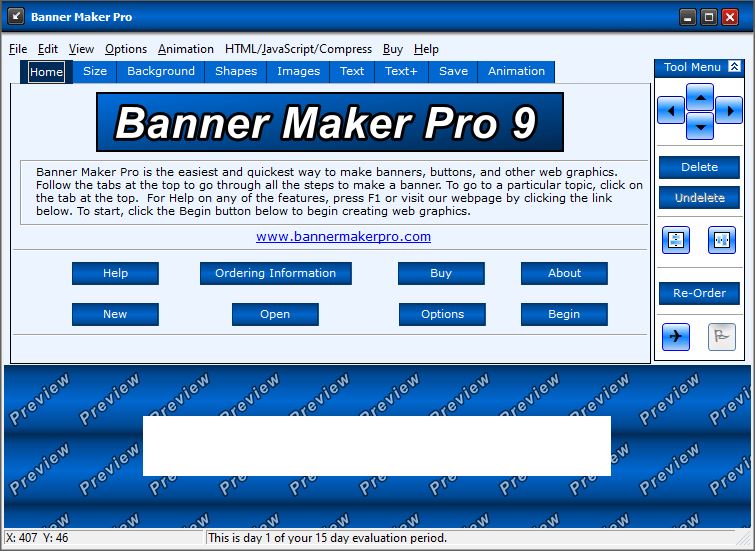Select the Home tab
Screen dimensions: 755x551
coord(46,72)
